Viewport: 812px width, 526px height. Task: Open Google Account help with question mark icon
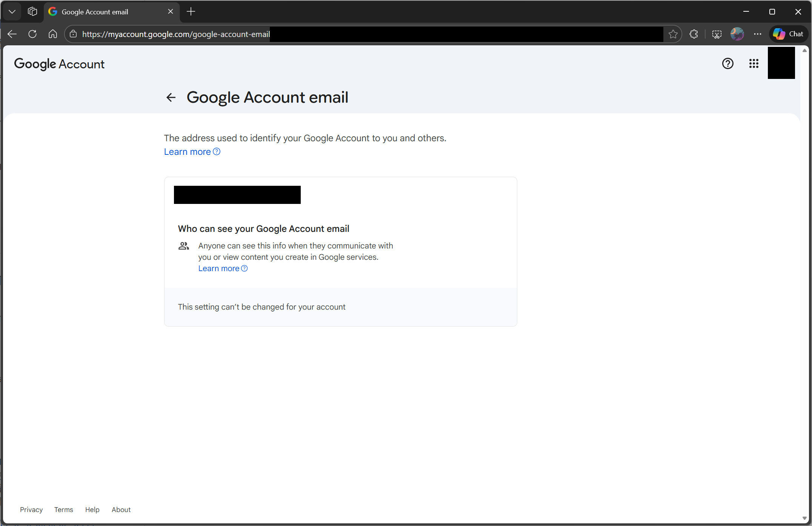click(x=727, y=63)
